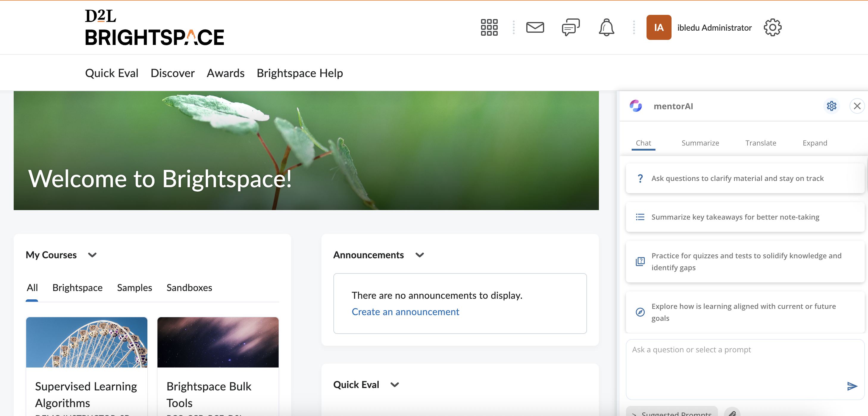The height and width of the screenshot is (416, 868).
Task: Open the course selector grid icon
Action: pyautogui.click(x=489, y=27)
